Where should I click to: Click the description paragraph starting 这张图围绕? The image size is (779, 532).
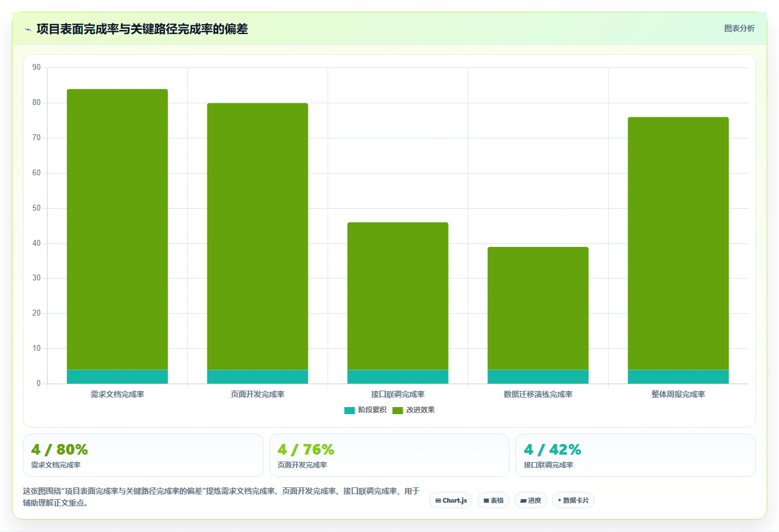point(221,497)
